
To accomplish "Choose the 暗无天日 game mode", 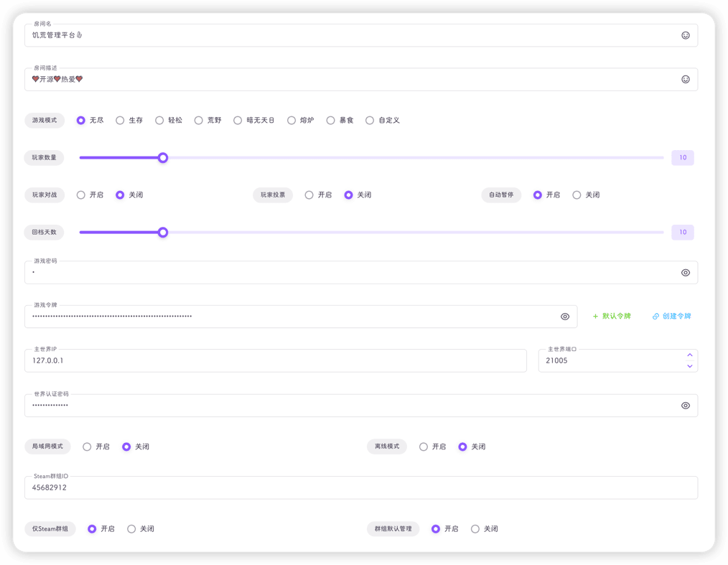I will pos(238,121).
